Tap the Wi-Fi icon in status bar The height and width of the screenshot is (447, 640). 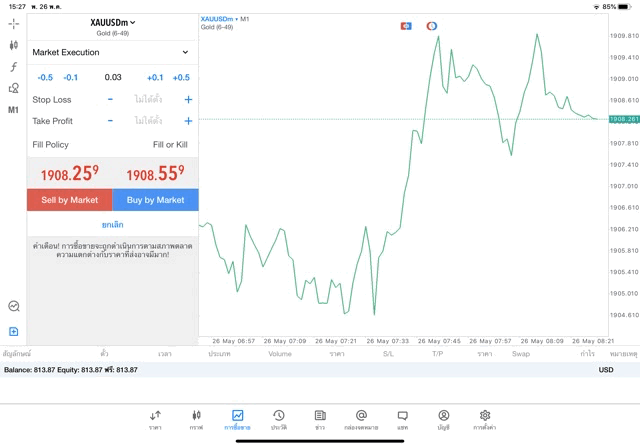coord(596,7)
